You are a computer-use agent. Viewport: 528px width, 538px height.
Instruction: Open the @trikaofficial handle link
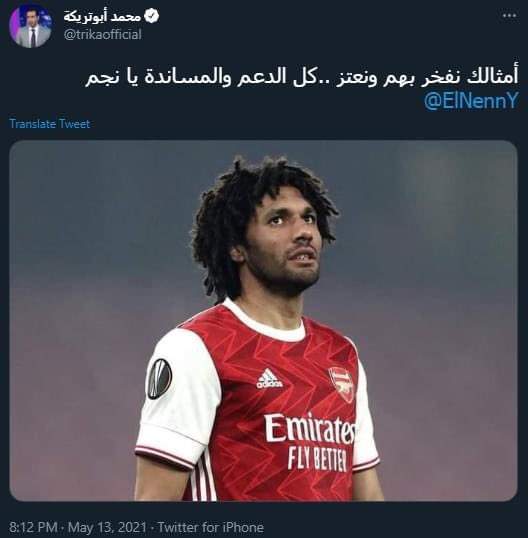[103, 34]
